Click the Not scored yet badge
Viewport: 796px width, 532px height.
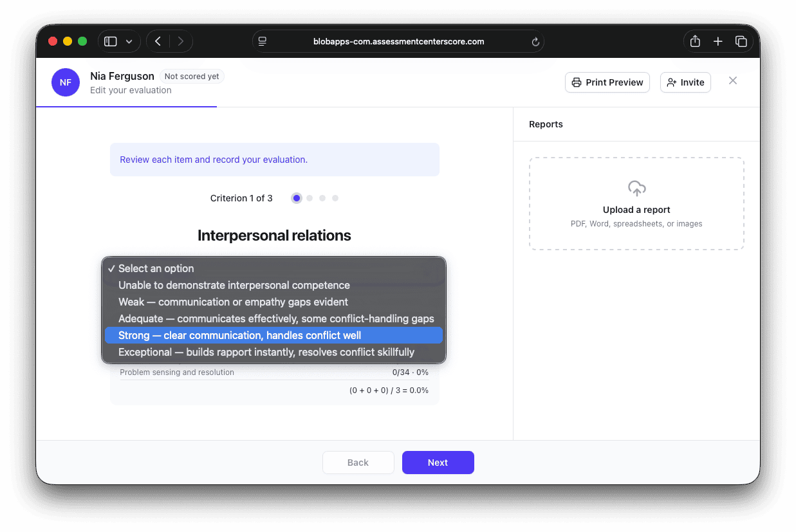tap(192, 76)
